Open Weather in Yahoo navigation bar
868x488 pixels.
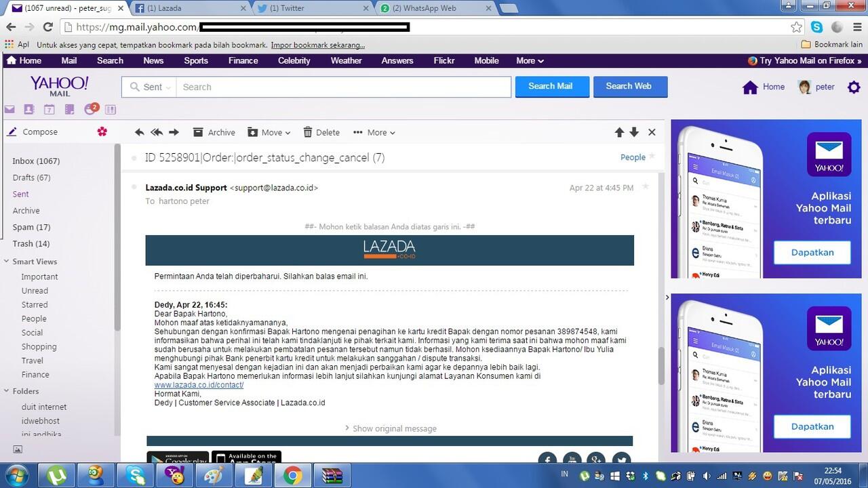click(x=346, y=60)
